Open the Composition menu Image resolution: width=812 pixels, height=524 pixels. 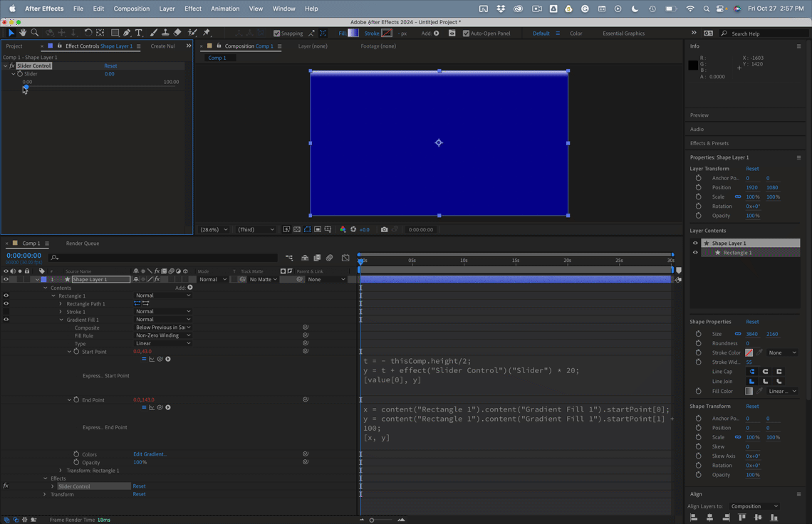click(x=131, y=9)
